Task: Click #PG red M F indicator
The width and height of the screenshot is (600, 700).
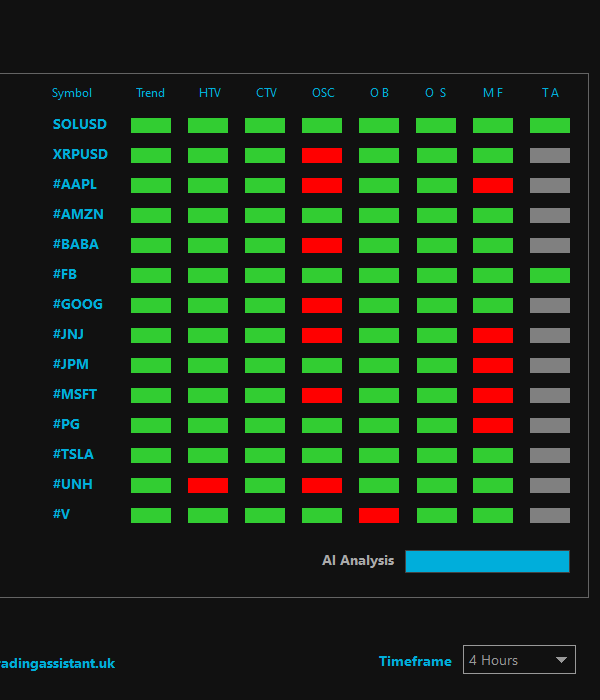Action: coord(493,425)
